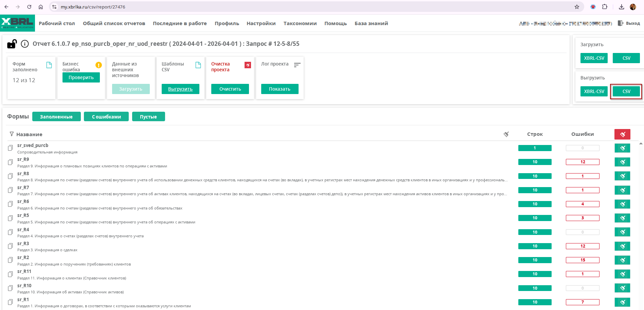Click the unlock padlock icon beside report title

tap(12, 44)
